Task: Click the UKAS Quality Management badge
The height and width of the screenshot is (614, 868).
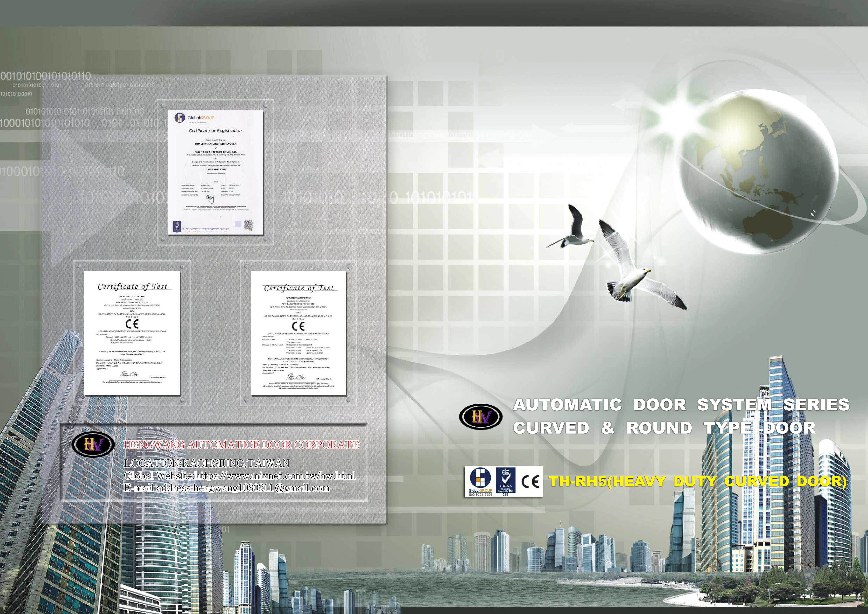Action: point(505,482)
